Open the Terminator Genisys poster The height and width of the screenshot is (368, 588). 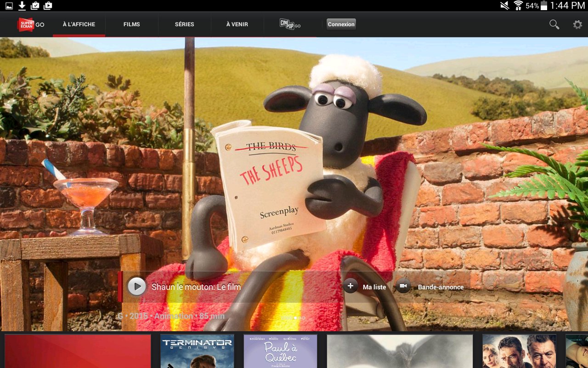tap(197, 351)
